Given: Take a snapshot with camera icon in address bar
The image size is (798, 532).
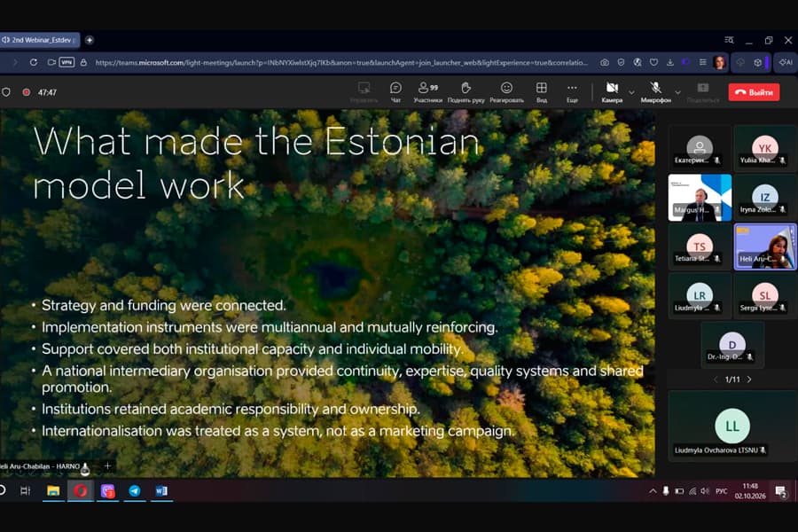Looking at the screenshot, I should tap(605, 62).
